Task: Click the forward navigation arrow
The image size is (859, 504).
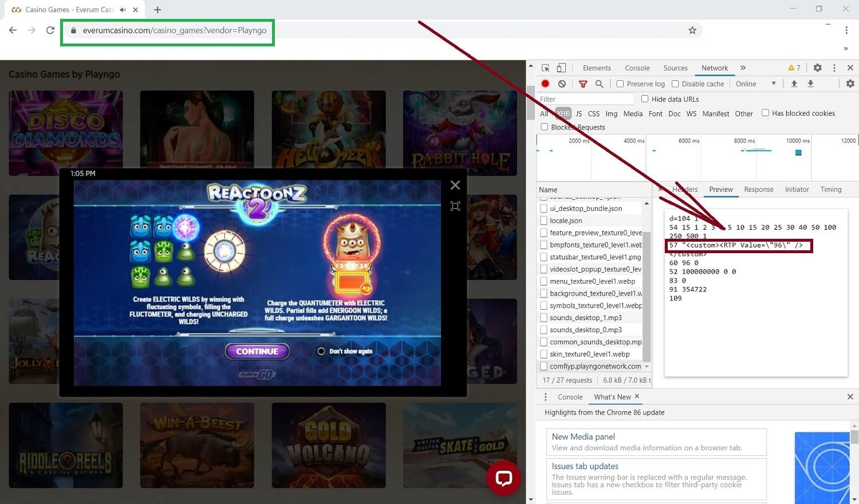Action: click(x=31, y=30)
